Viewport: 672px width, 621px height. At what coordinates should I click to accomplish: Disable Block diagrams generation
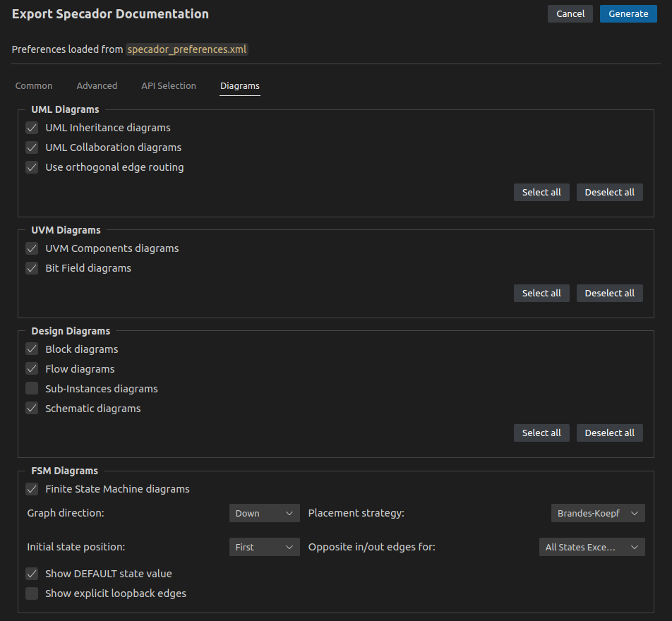32,349
